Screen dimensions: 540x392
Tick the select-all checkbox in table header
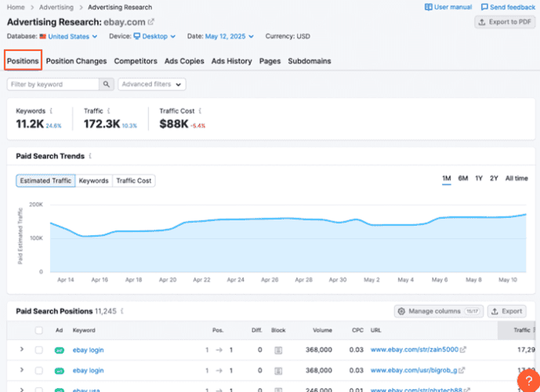click(x=39, y=331)
